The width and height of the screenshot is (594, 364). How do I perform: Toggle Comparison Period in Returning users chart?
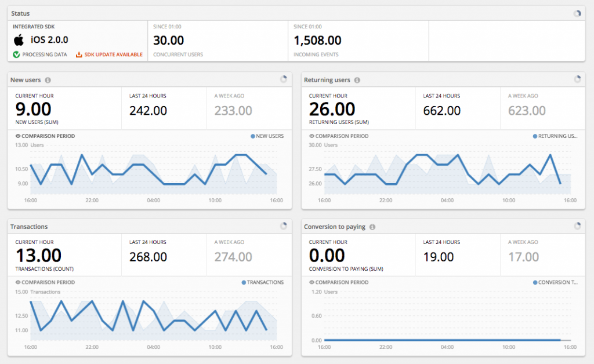pyautogui.click(x=339, y=136)
